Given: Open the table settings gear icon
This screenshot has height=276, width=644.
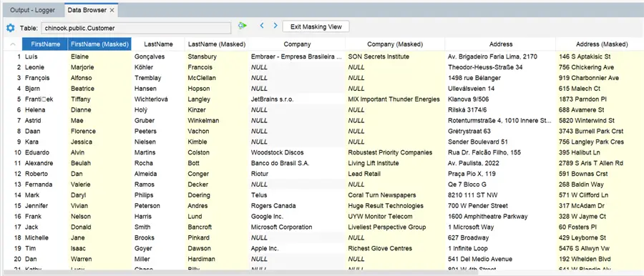Looking at the screenshot, I should (x=10, y=28).
